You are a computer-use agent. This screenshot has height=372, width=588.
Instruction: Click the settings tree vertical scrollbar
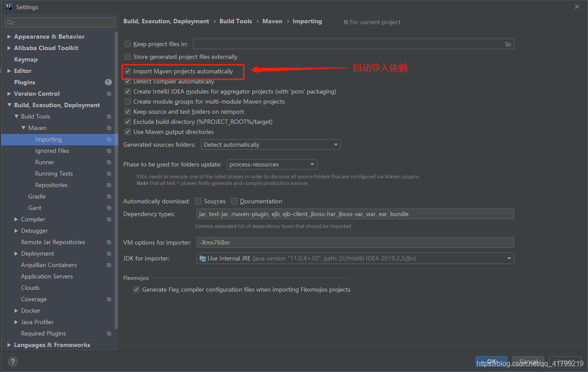[117, 180]
